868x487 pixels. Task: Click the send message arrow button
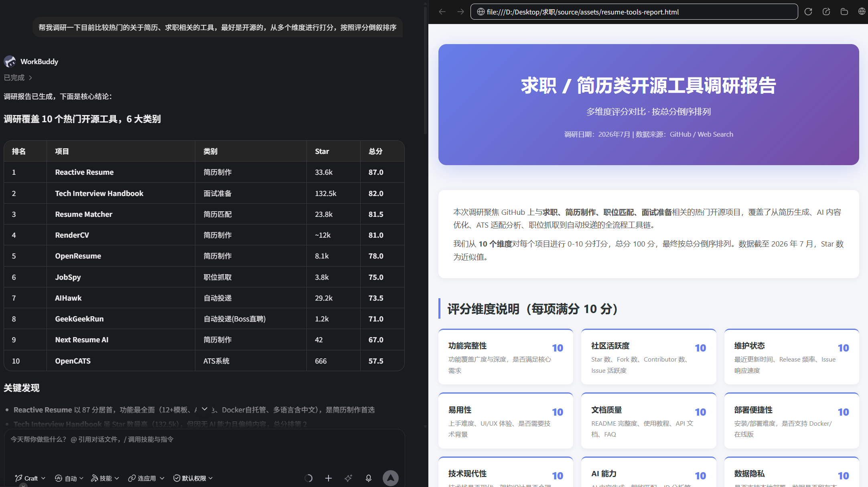[390, 478]
